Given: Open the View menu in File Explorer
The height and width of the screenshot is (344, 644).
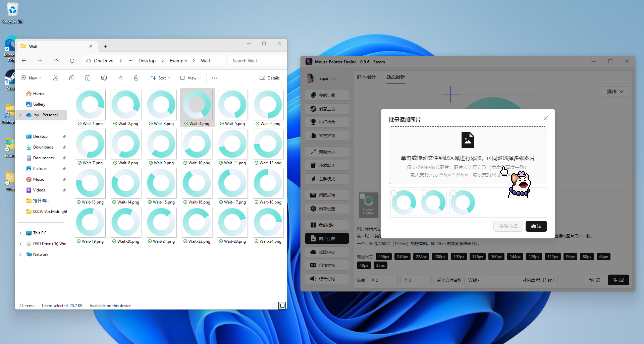Looking at the screenshot, I should point(190,78).
